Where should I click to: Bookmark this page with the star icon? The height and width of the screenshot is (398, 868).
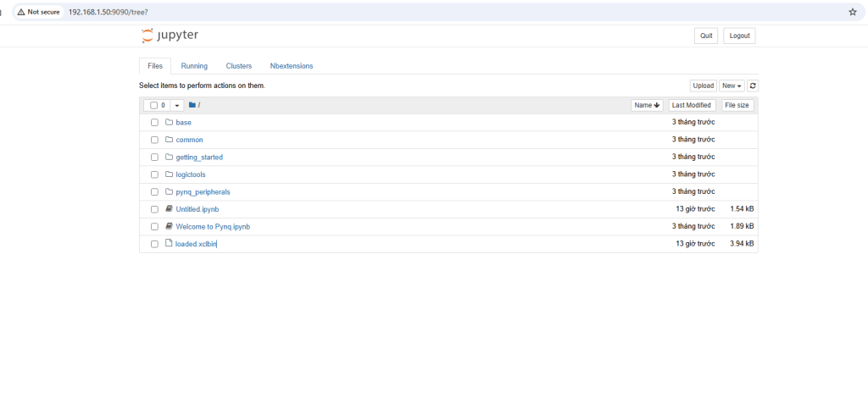pyautogui.click(x=852, y=12)
